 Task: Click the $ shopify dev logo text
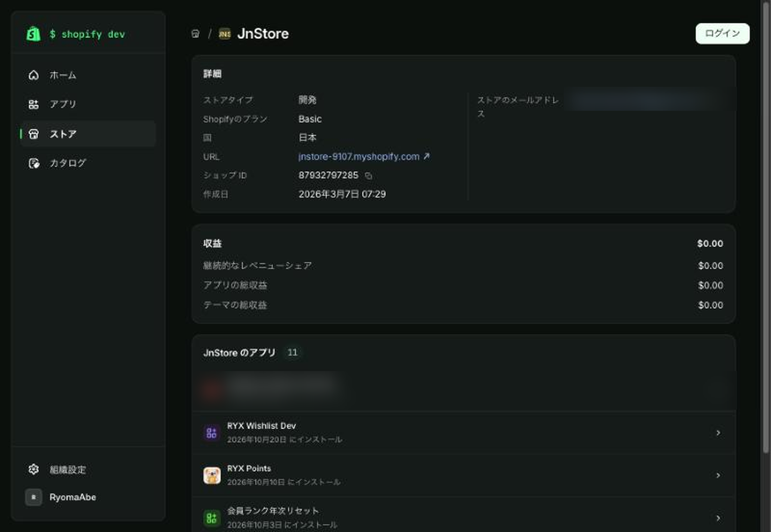coord(87,34)
